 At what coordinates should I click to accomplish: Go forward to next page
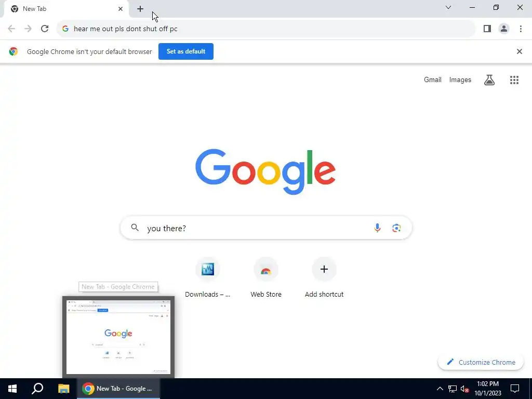[28, 29]
